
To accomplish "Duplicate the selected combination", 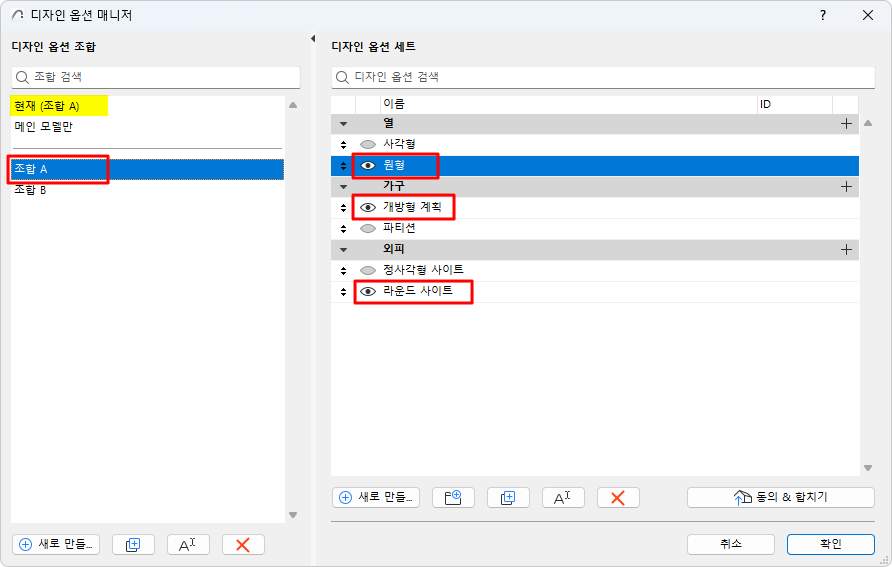I will click(x=133, y=545).
